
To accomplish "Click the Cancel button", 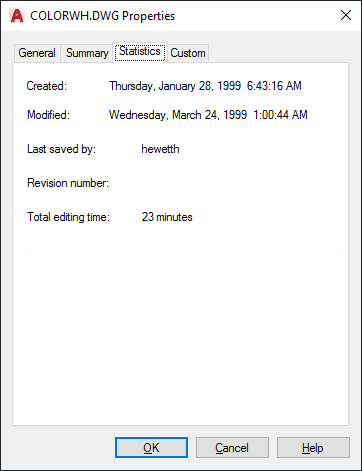I will click(x=232, y=447).
